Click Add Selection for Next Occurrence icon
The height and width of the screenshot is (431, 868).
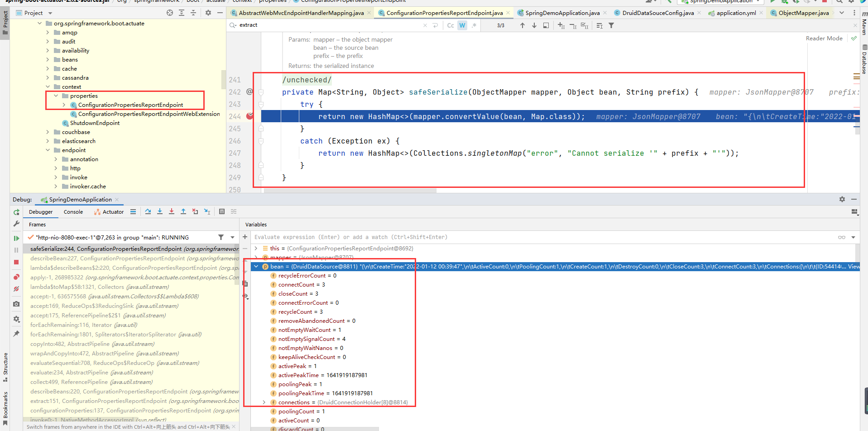[561, 25]
